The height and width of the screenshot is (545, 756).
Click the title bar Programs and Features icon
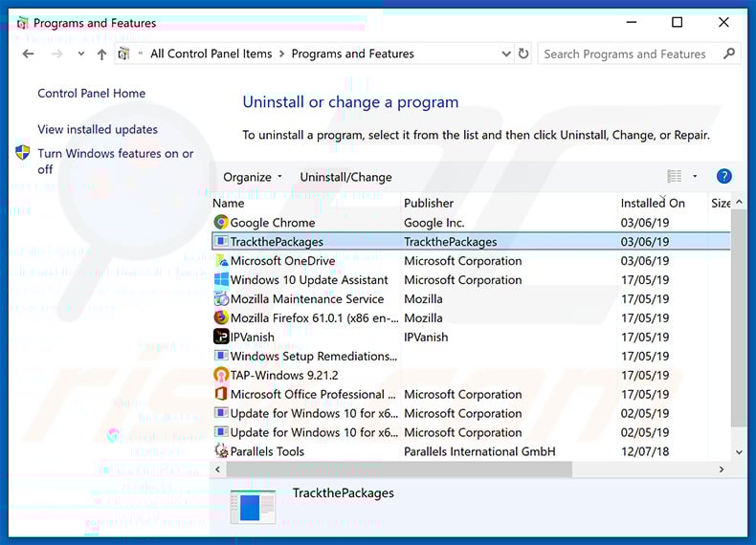22,23
